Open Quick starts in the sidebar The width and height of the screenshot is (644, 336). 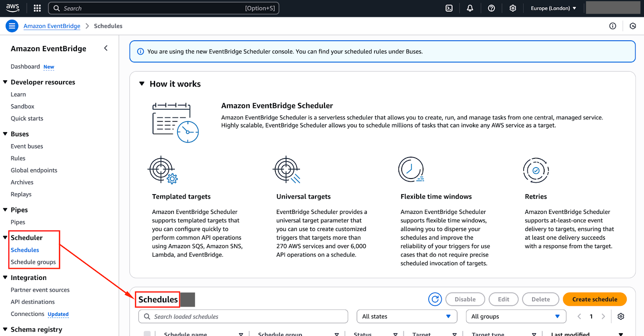click(x=27, y=118)
